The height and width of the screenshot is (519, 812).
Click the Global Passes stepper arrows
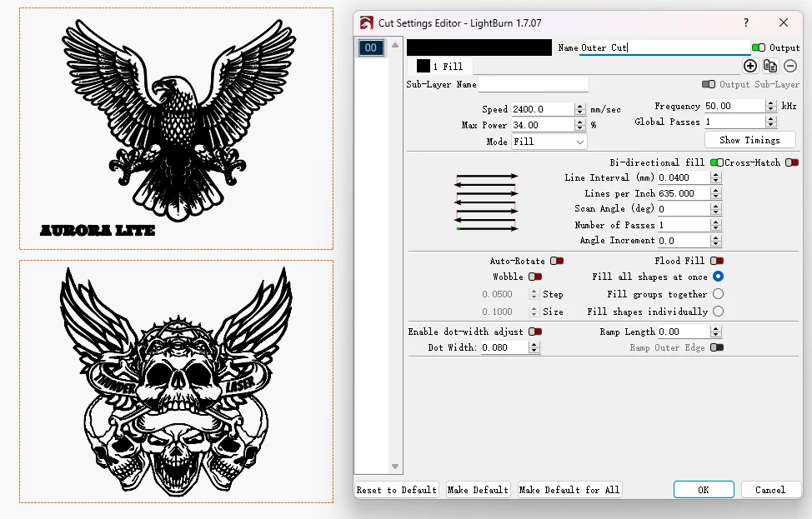tap(770, 122)
